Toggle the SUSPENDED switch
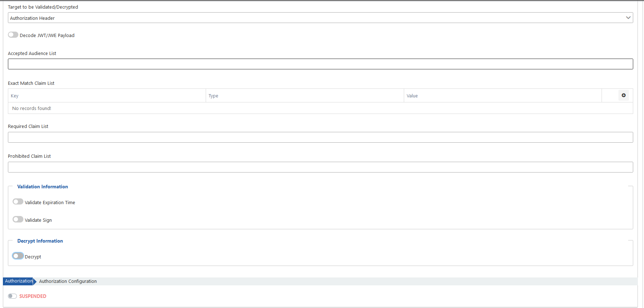This screenshot has height=308, width=644. pos(13,296)
